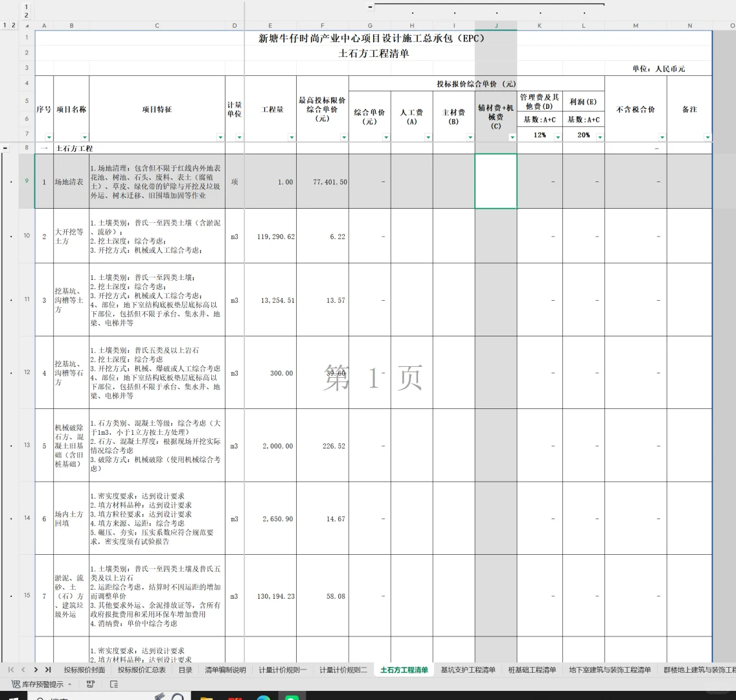Click the 单位：人民币元 label cell

(x=658, y=69)
